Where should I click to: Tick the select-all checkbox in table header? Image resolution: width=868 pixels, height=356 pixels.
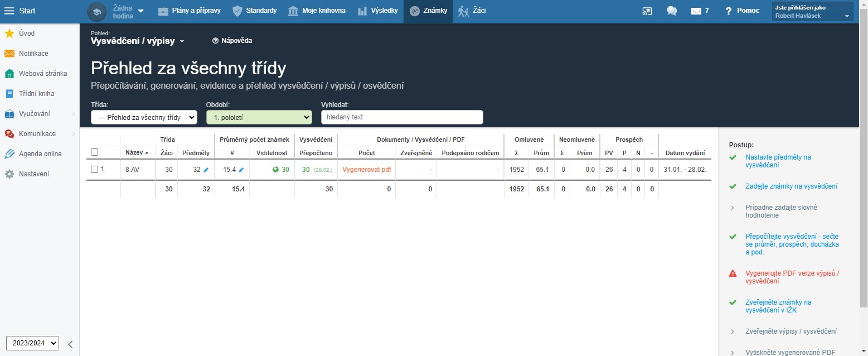pos(94,152)
